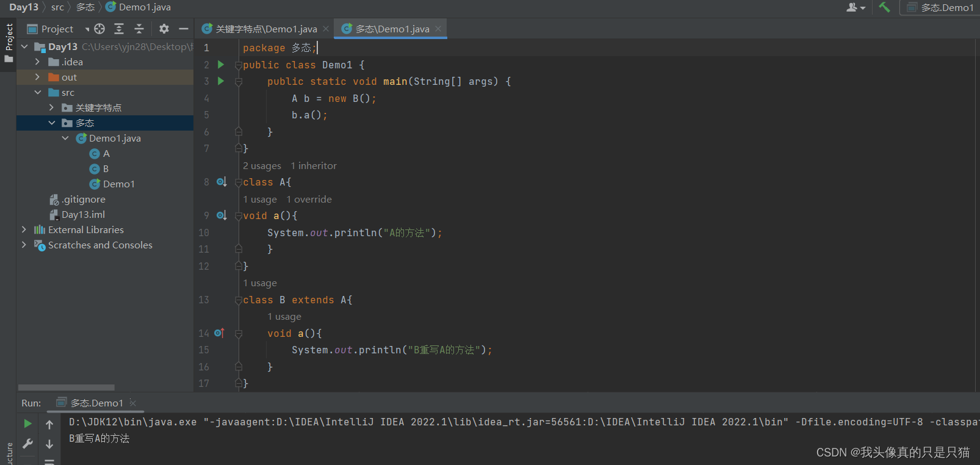Image resolution: width=980 pixels, height=465 pixels.
Task: Collapse the Day13 root folder
Action: (24, 46)
